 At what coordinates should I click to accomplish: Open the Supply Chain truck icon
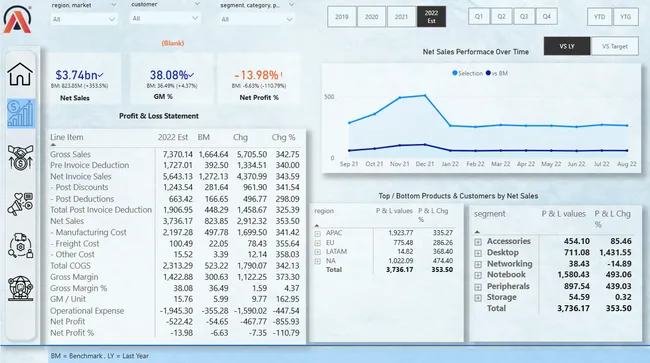[x=20, y=245]
